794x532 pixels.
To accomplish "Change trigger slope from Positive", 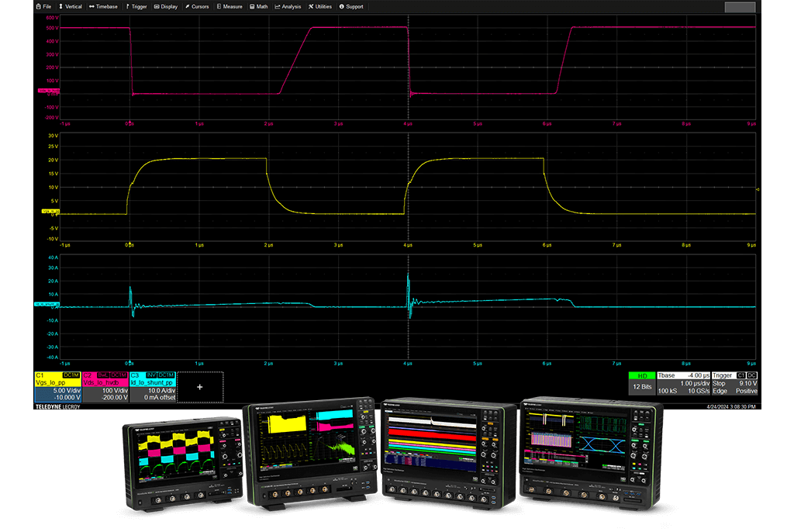I will click(746, 390).
